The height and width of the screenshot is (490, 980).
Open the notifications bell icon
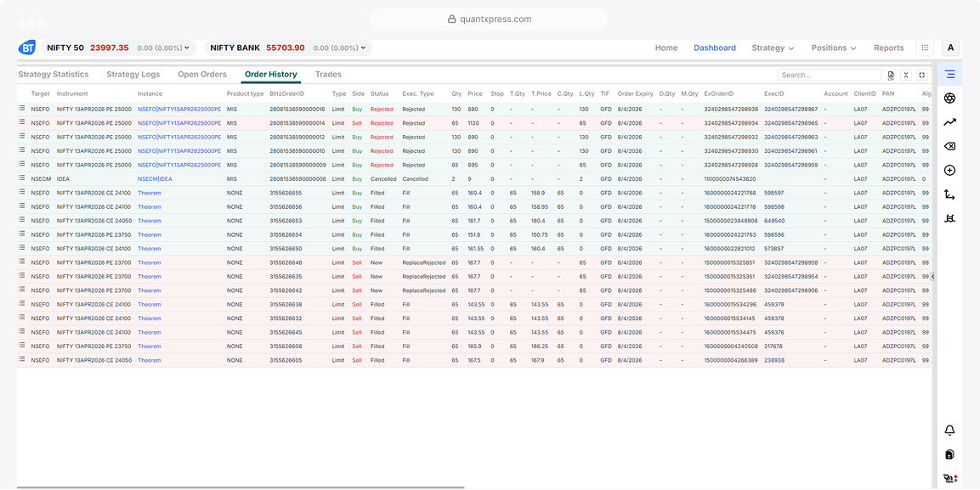pyautogui.click(x=950, y=430)
